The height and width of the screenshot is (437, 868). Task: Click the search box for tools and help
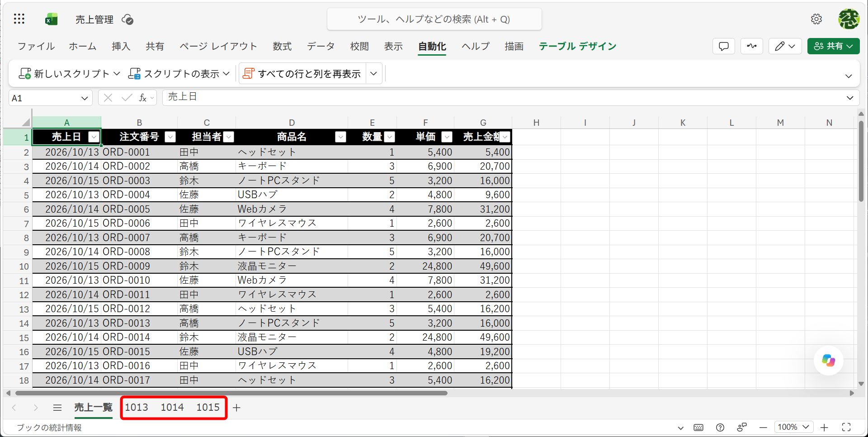434,19
